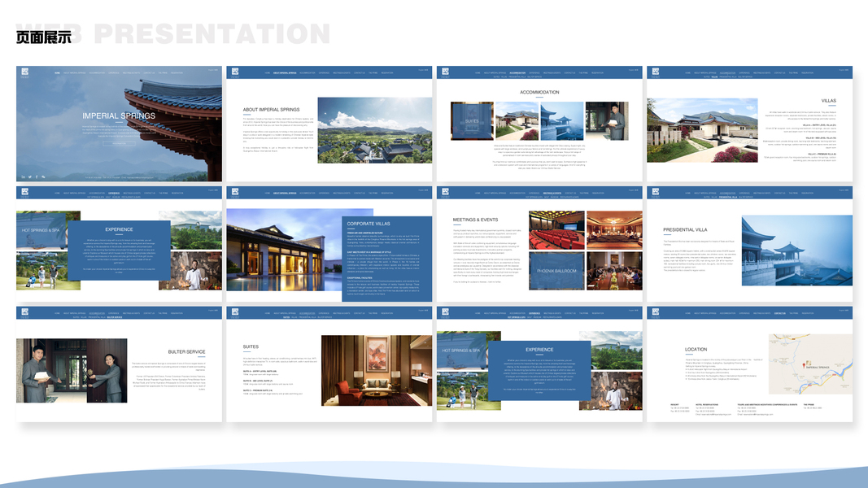Click the logo on the Suites page
Screen dimensions: 868x488
(235, 312)
